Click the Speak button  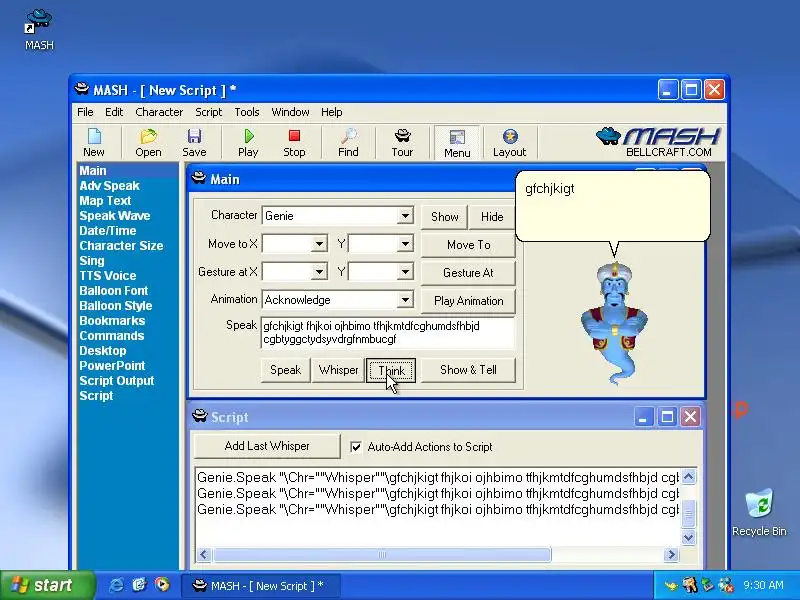tap(286, 370)
